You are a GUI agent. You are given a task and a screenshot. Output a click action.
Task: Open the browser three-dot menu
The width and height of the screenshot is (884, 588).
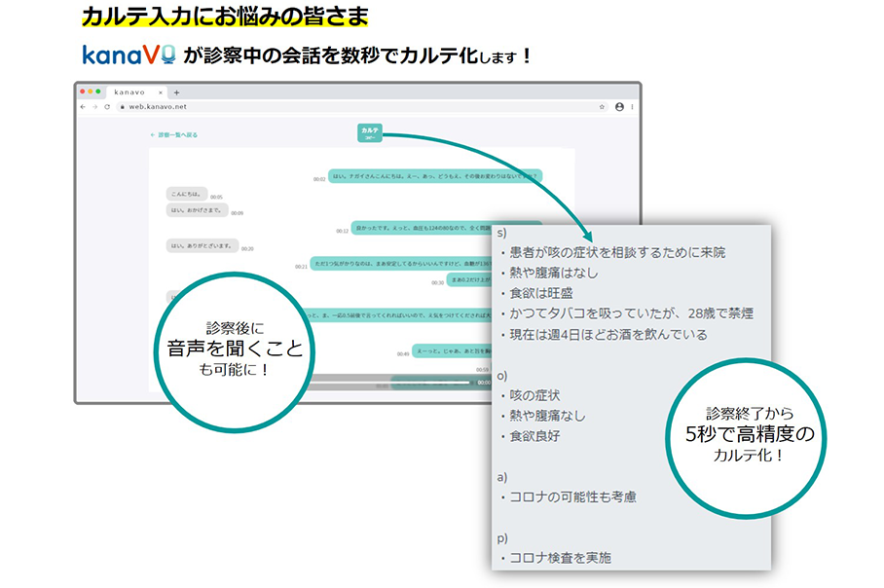[632, 106]
